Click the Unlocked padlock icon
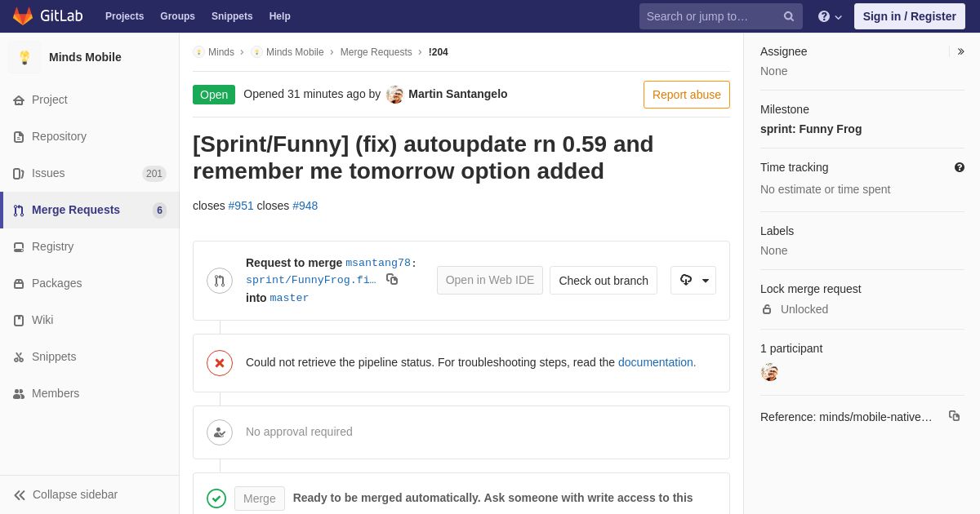The height and width of the screenshot is (514, 980). coord(767,309)
